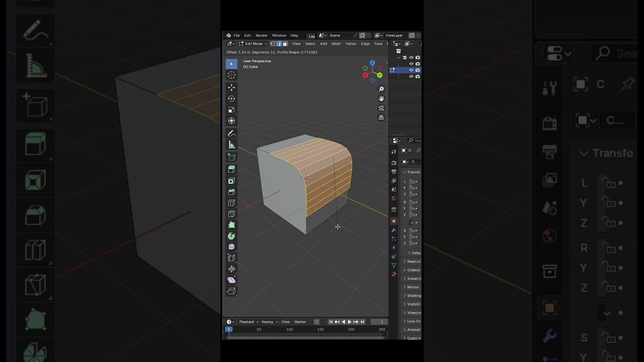
Task: Click the Scene name field
Action: pos(340,36)
